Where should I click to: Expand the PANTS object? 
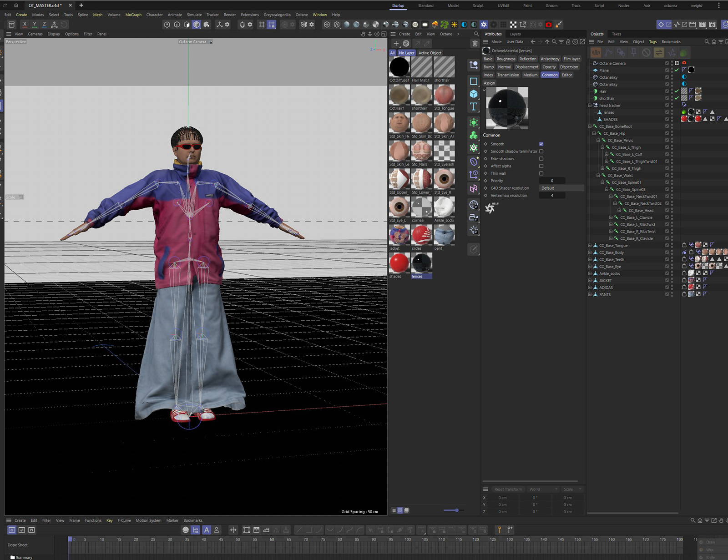[590, 295]
